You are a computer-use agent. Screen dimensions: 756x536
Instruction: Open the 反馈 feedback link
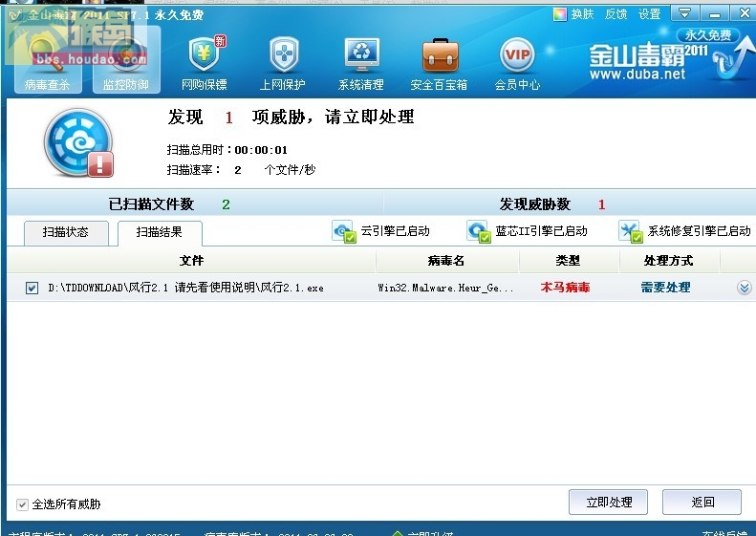point(616,14)
